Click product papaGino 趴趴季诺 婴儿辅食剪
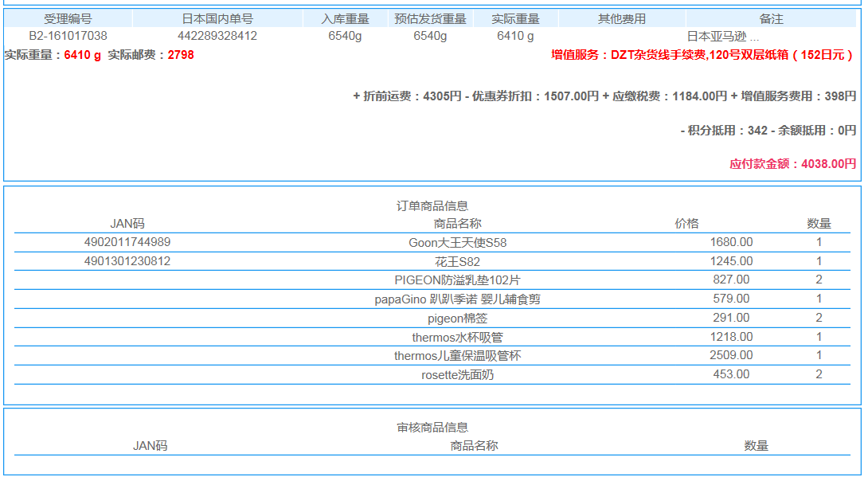 (457, 299)
